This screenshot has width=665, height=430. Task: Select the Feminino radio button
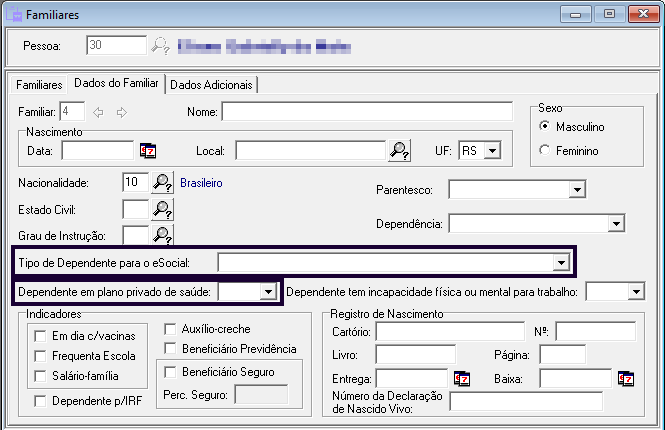pos(545,151)
